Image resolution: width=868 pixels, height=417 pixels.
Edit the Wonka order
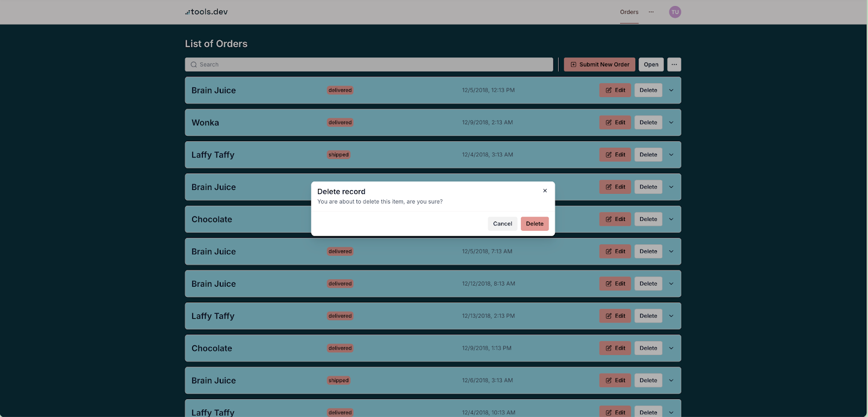click(x=615, y=123)
